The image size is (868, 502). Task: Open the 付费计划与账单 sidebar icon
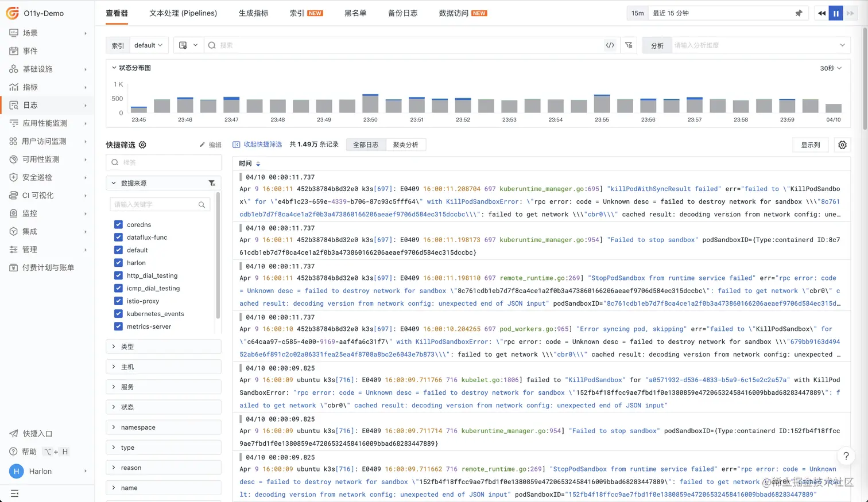(x=14, y=268)
